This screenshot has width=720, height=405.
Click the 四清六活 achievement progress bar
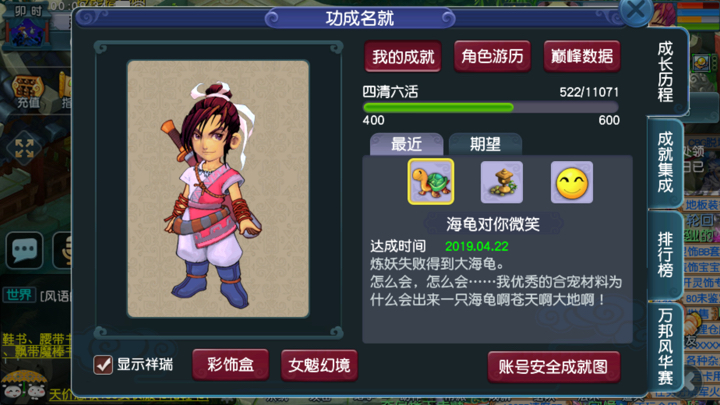(490, 108)
